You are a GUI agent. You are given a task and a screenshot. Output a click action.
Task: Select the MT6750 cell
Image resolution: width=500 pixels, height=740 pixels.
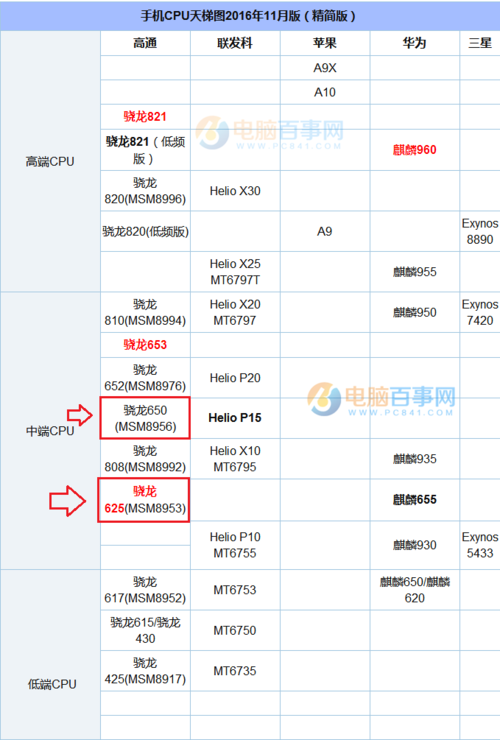pyautogui.click(x=235, y=631)
